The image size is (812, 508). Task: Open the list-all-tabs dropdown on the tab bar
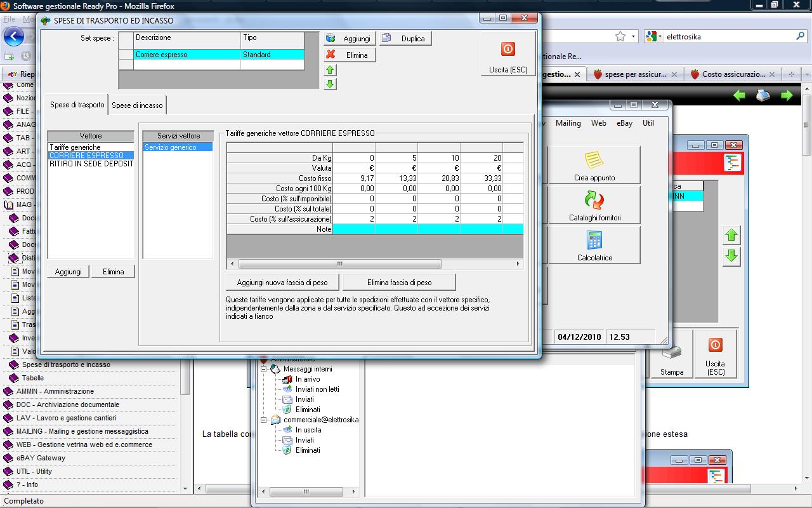click(x=807, y=74)
